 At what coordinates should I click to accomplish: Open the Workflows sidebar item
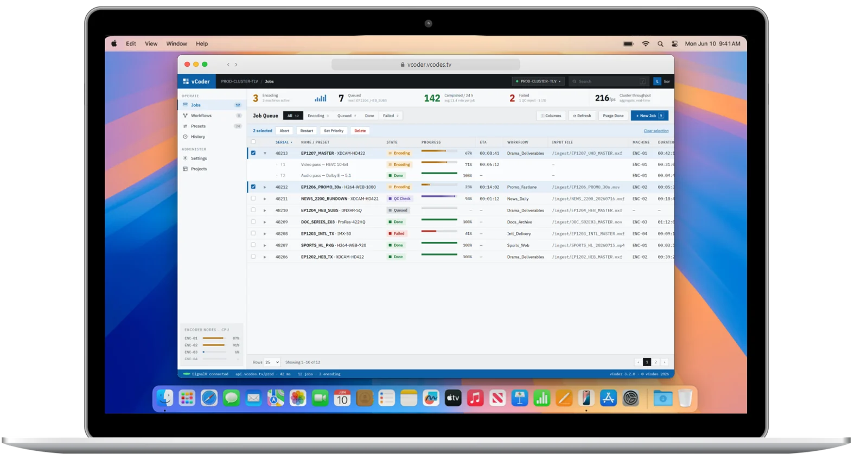212,116
